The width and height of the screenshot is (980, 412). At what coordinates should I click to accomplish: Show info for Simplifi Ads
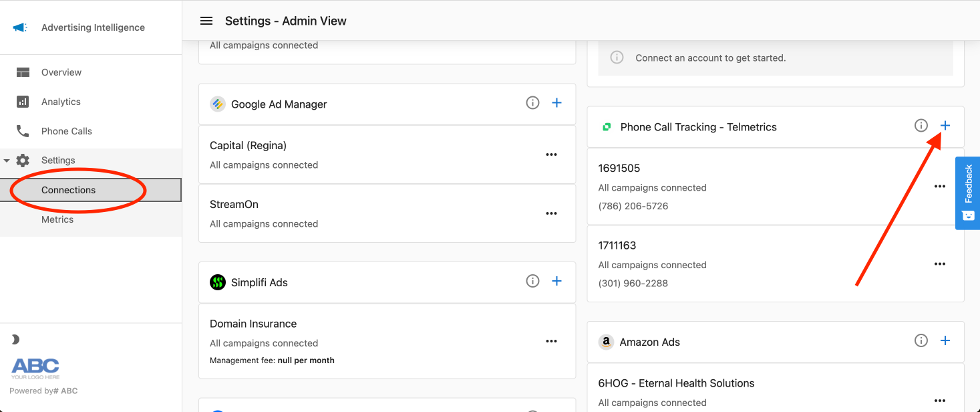(x=532, y=281)
